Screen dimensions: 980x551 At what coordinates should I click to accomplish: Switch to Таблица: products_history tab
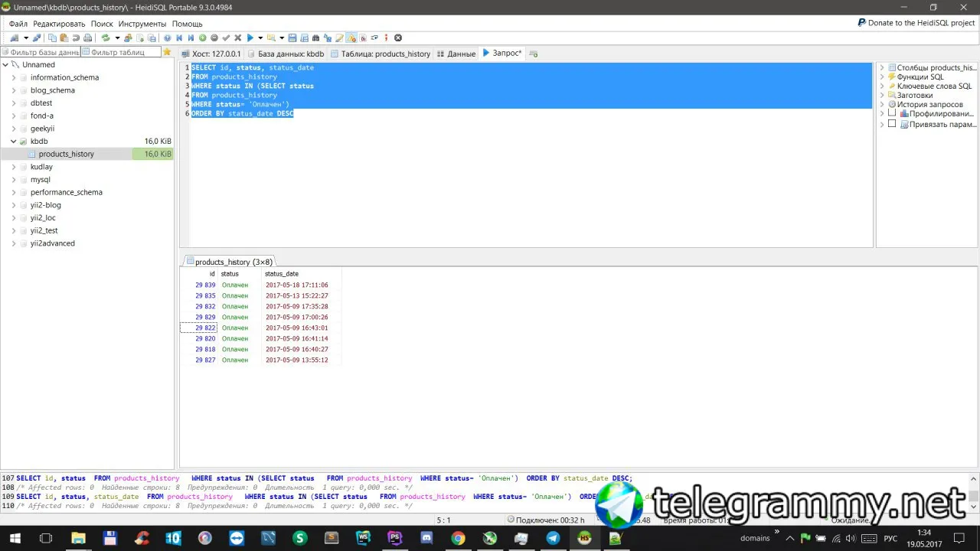(x=381, y=54)
